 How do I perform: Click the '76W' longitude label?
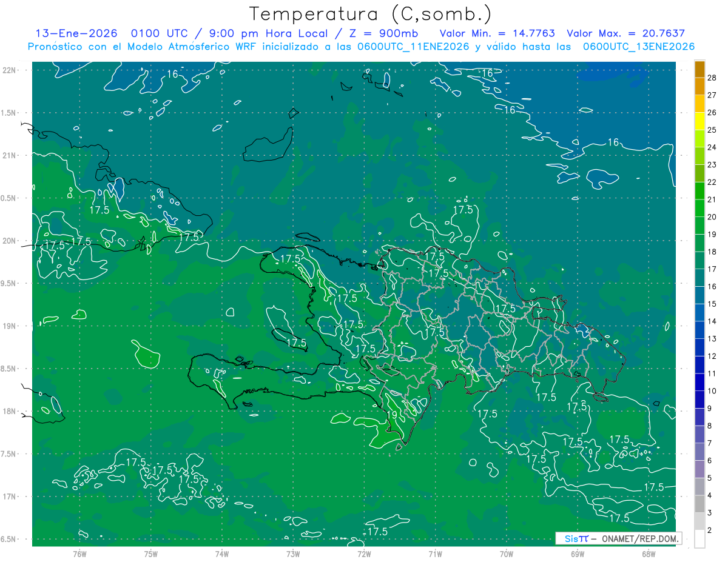click(79, 554)
